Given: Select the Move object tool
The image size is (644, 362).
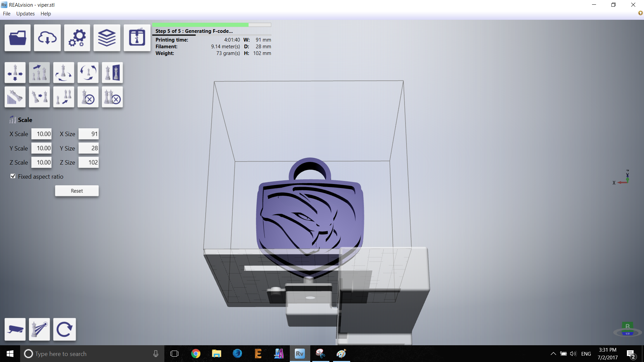Looking at the screenshot, I should coord(15,72).
